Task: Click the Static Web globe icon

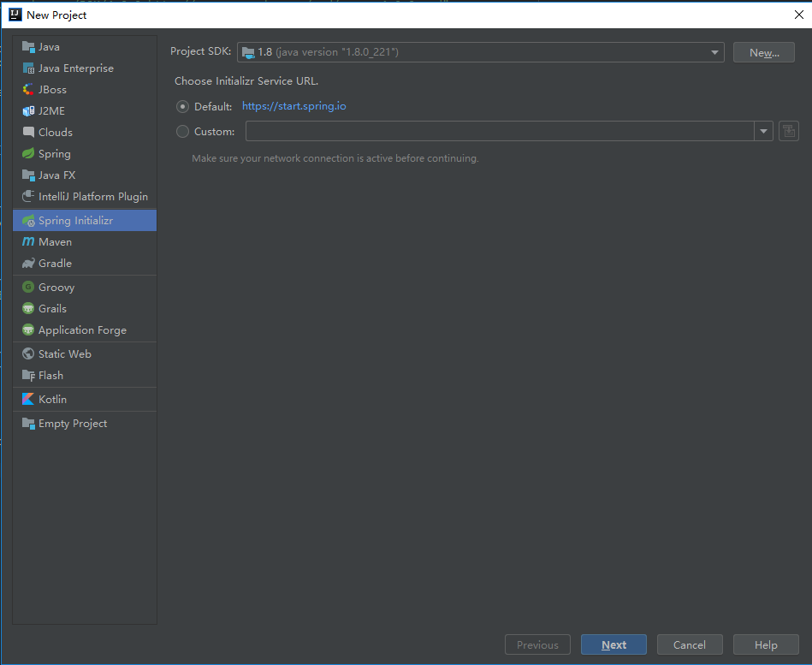Action: coord(28,353)
